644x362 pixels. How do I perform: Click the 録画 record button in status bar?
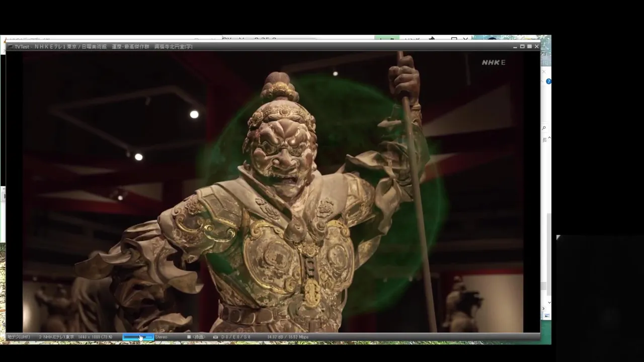click(x=196, y=337)
